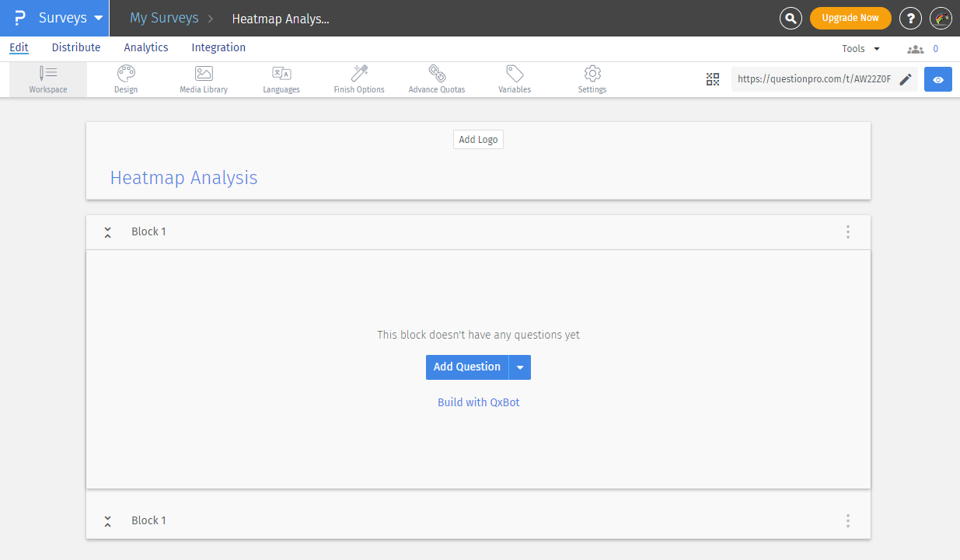Preview the survey with the eye button

point(938,78)
